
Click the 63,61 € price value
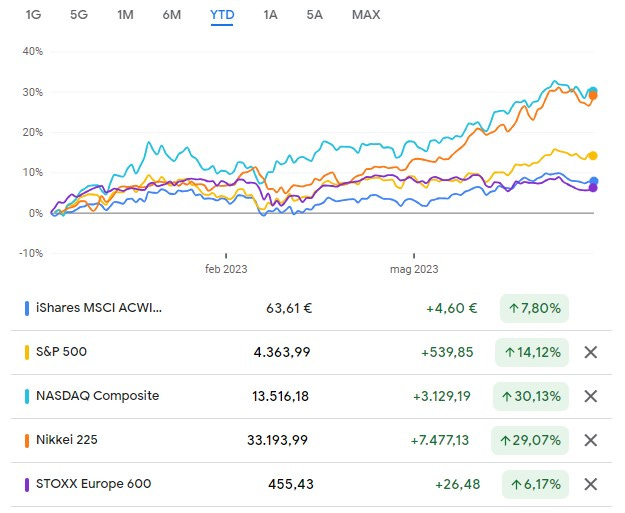[289, 309]
